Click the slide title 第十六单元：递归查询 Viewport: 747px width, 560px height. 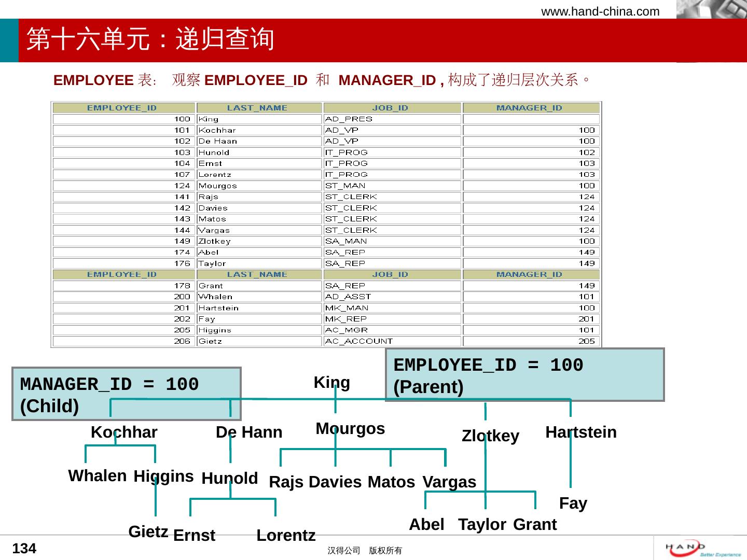[x=150, y=40]
